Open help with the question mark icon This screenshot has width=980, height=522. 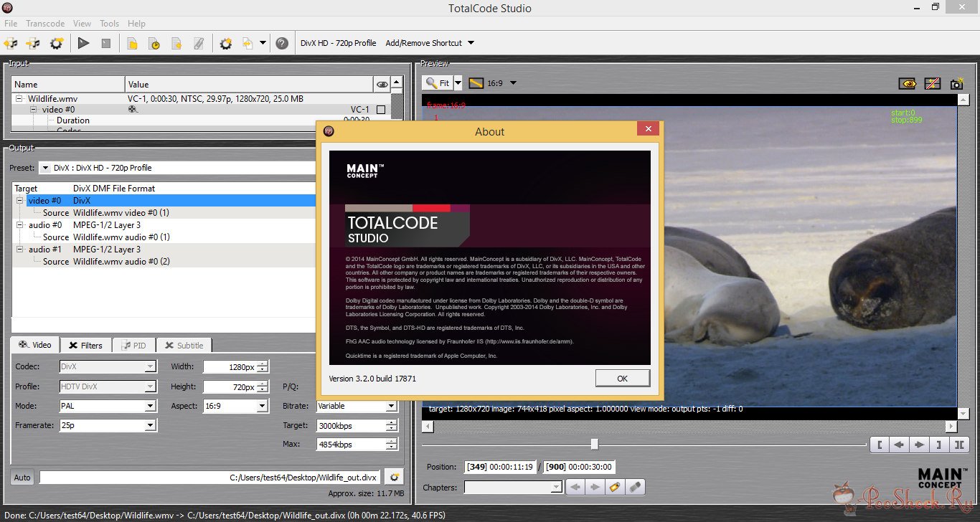283,44
